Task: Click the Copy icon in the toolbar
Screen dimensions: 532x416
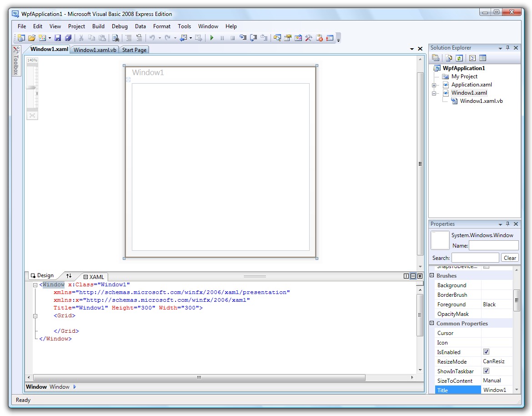Action: tap(91, 38)
